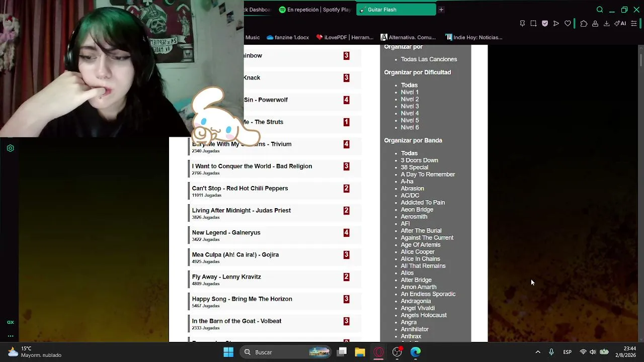This screenshot has height=362, width=644.
Task: Click the microphone tray icon
Action: point(551,352)
